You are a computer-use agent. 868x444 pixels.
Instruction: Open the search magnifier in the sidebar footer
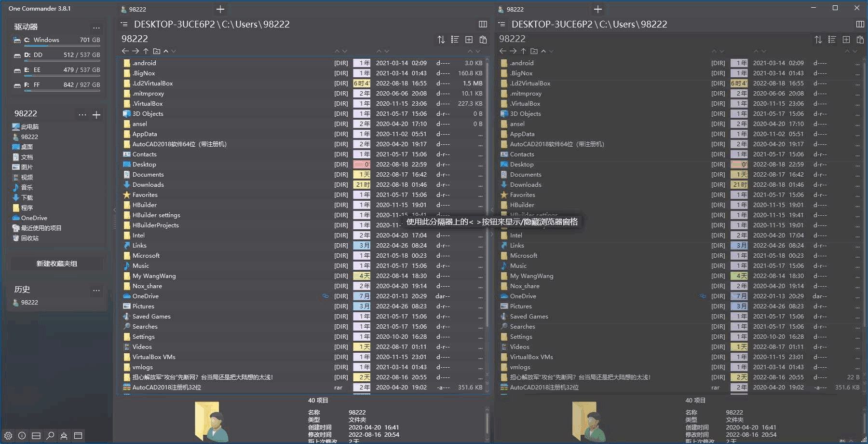click(x=50, y=435)
